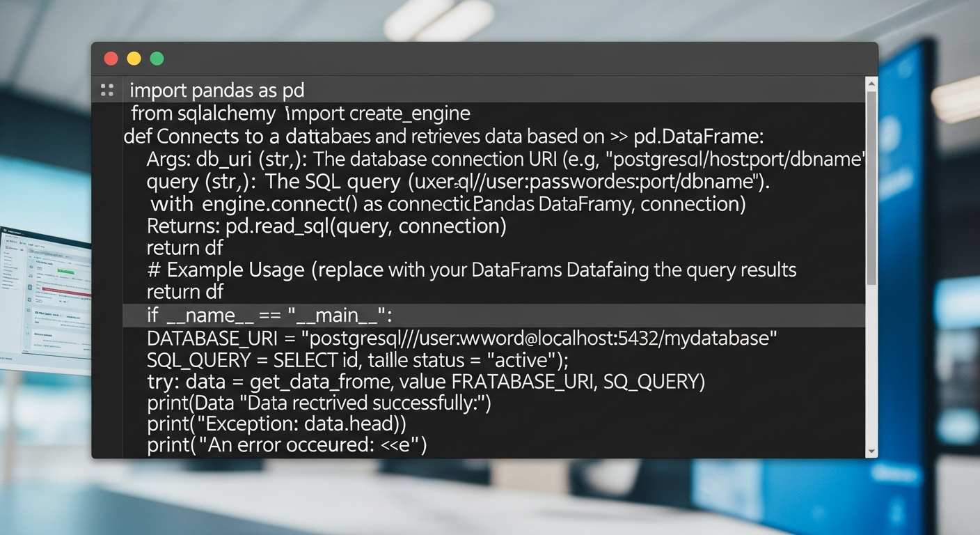Click the "import pandas as pd" line
This screenshot has height=535, width=980.
(x=217, y=91)
